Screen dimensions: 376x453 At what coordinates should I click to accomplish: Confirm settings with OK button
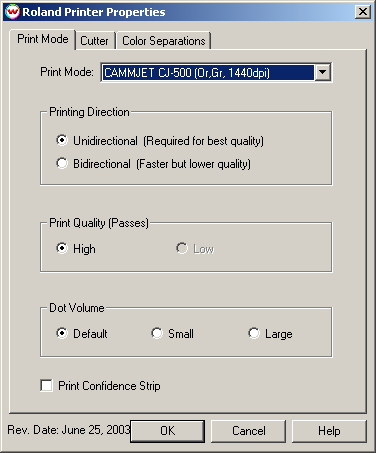(167, 431)
